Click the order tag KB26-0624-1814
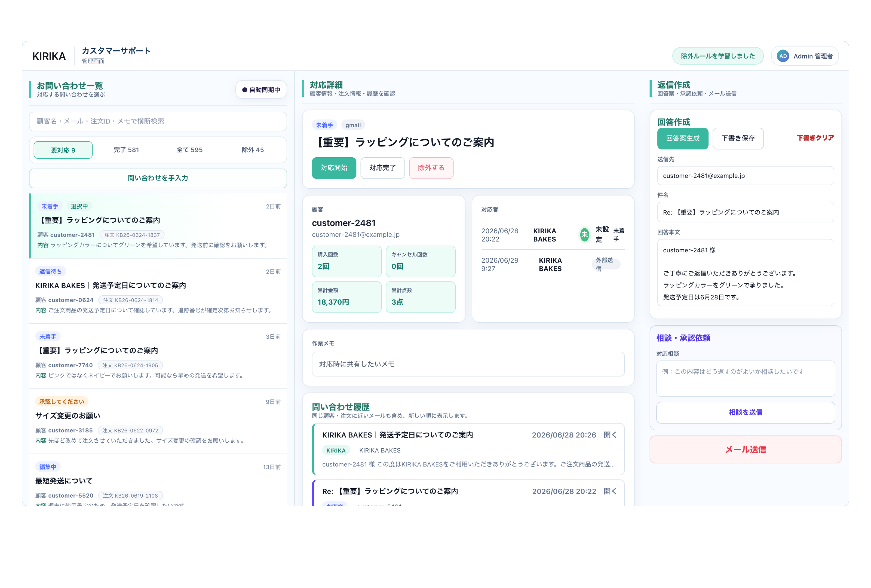The width and height of the screenshot is (871, 588). 130,300
